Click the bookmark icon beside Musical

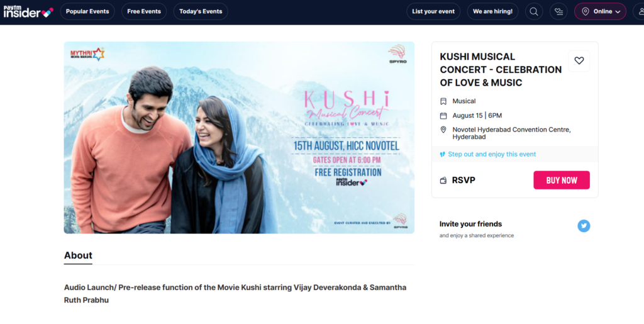[x=443, y=101]
